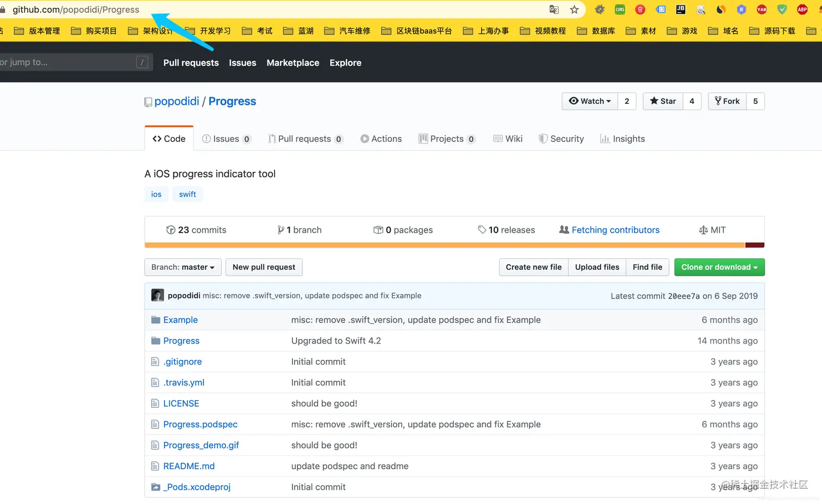
Task: Click the LICENSE file icon
Action: tap(155, 403)
